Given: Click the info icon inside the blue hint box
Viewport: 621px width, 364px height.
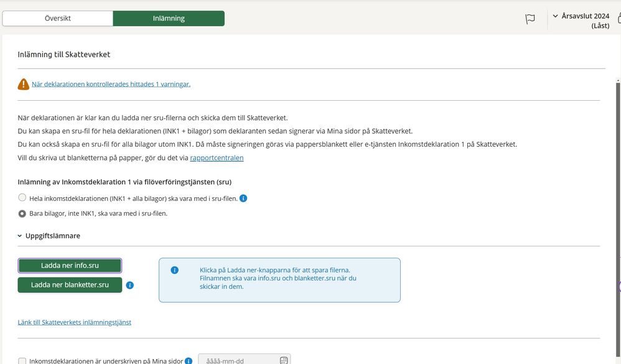Looking at the screenshot, I should [175, 270].
